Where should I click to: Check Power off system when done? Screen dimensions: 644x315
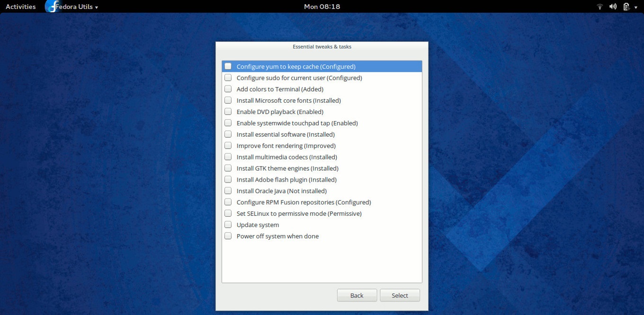tap(228, 236)
